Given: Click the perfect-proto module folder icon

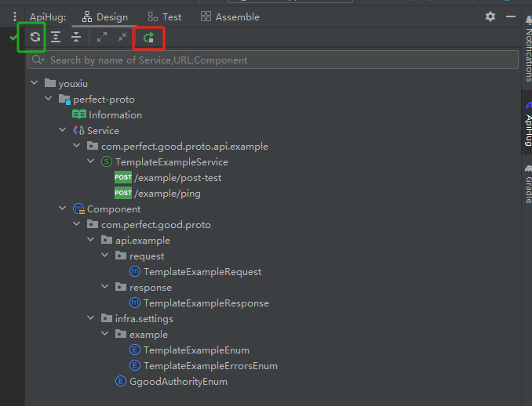Looking at the screenshot, I should (x=64, y=100).
